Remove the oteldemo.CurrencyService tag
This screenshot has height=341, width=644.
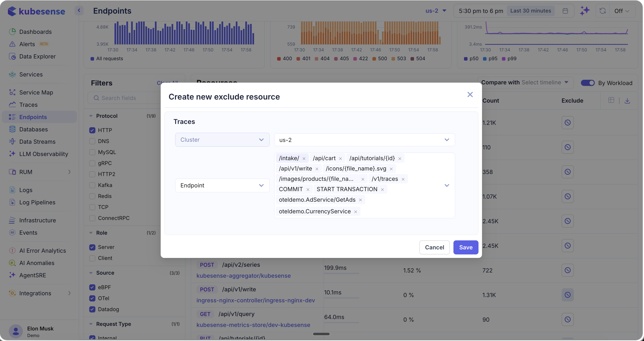pos(355,212)
